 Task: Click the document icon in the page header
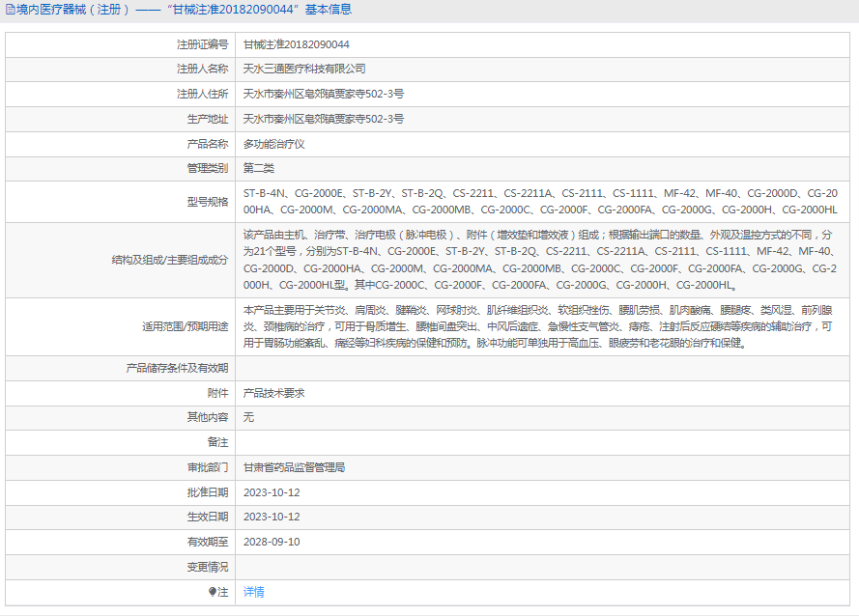click(11, 10)
